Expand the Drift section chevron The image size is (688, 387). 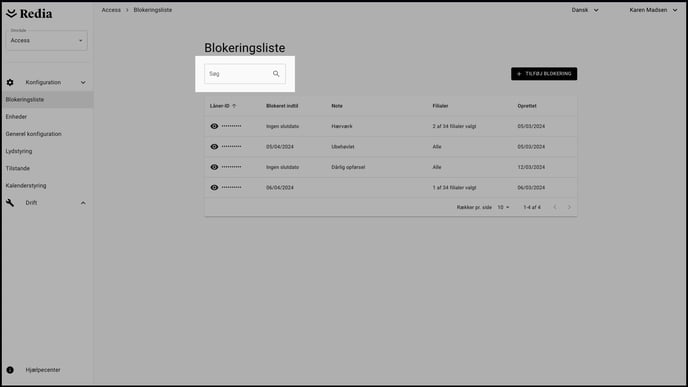tap(83, 203)
